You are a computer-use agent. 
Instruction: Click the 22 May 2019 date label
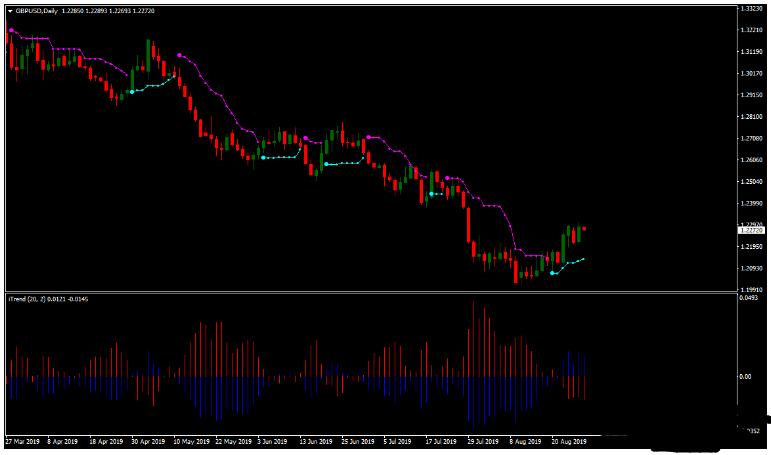[x=233, y=442]
